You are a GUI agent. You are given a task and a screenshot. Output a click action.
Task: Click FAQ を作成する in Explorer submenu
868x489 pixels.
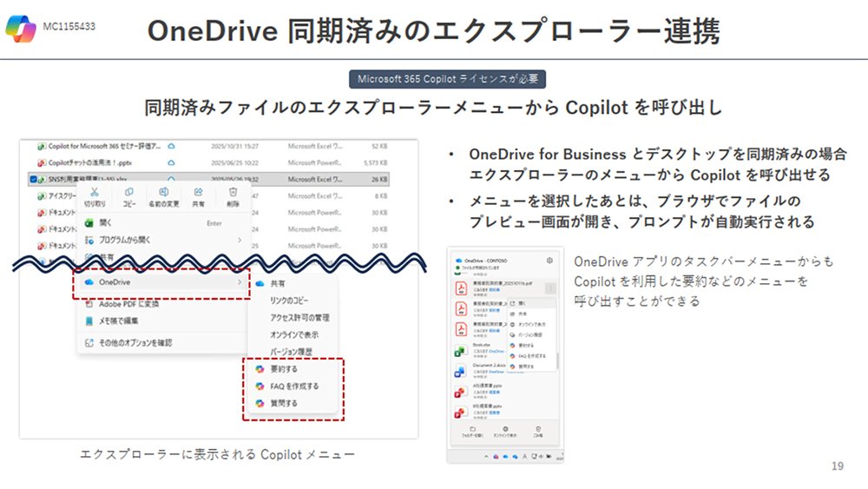pos(293,386)
